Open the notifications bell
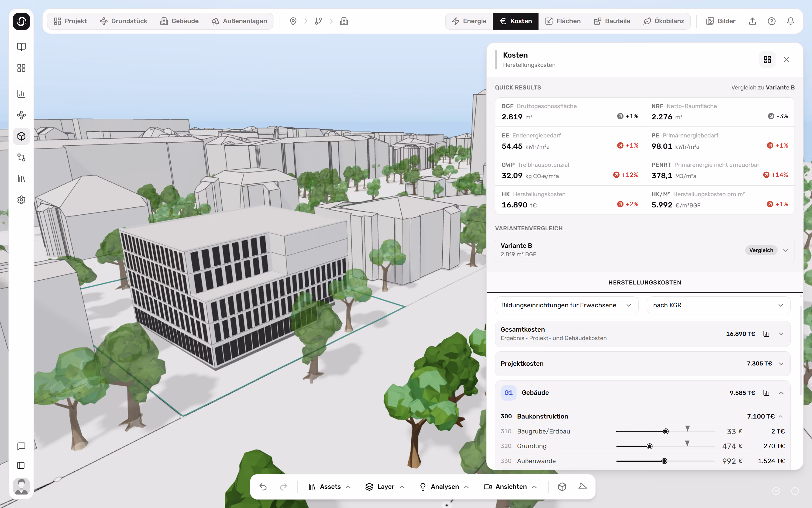Viewport: 812px width, 508px height. pos(791,21)
